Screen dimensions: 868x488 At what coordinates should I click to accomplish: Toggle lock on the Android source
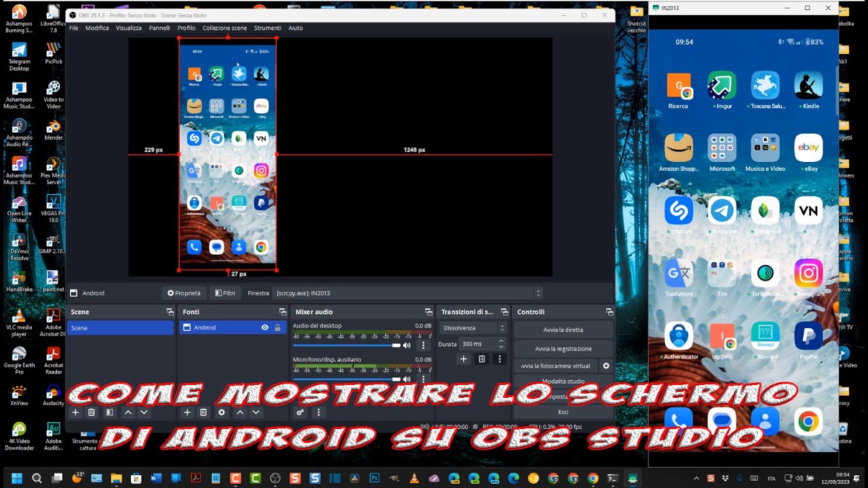pyautogui.click(x=277, y=327)
